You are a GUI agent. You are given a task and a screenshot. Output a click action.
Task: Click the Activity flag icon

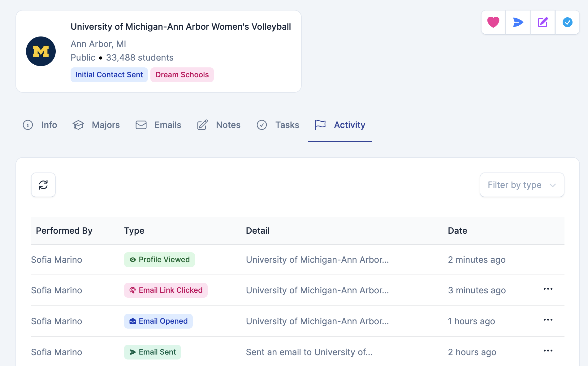coord(320,125)
